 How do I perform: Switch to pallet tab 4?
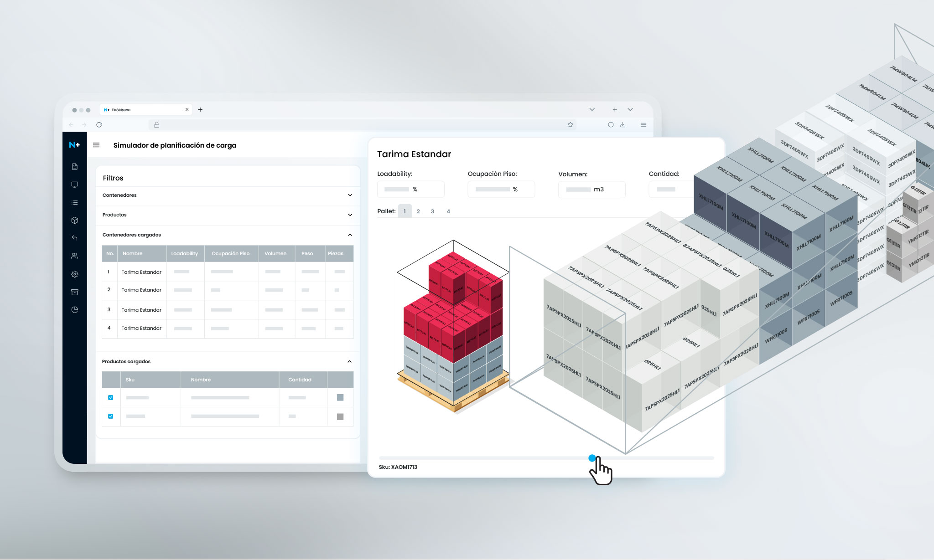tap(448, 211)
